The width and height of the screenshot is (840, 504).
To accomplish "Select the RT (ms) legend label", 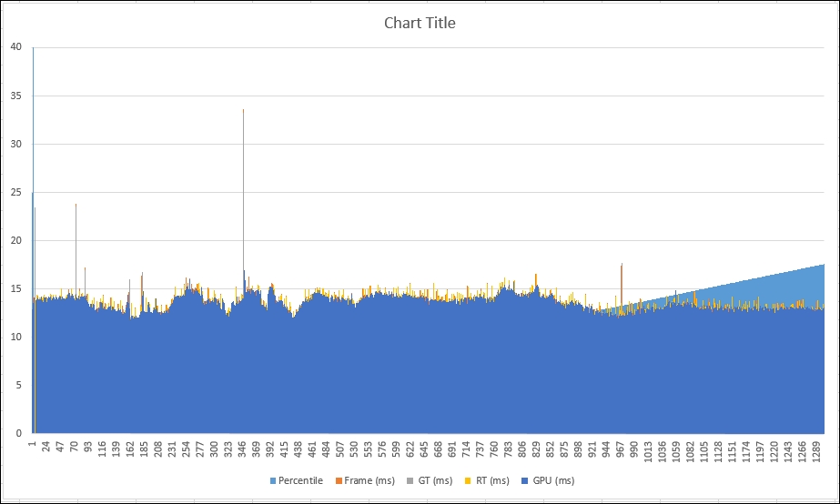I will 492,481.
